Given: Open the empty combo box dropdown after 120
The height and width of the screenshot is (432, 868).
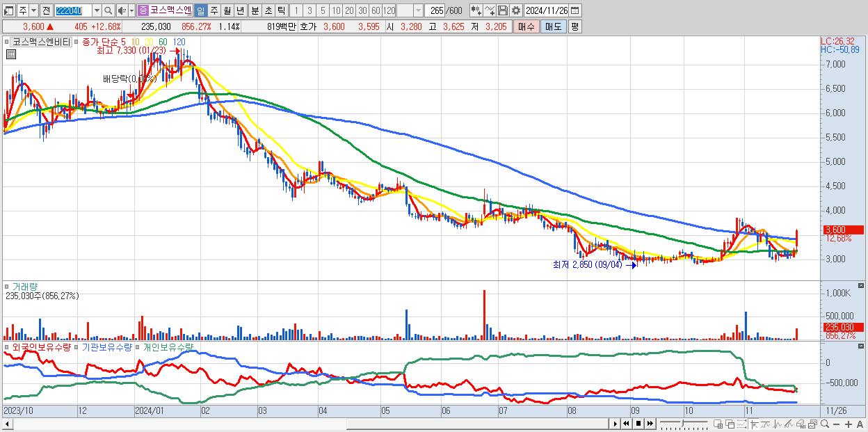Looking at the screenshot, I should click(419, 10).
